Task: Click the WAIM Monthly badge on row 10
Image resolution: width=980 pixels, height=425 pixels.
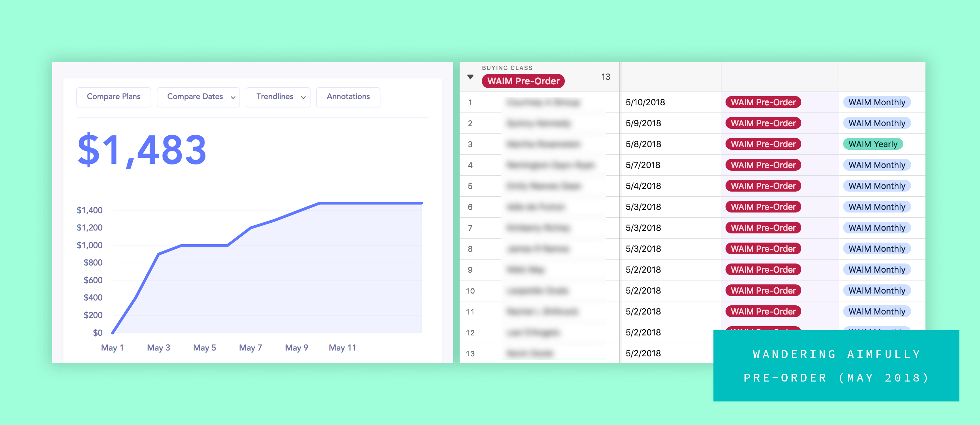Action: [876, 290]
